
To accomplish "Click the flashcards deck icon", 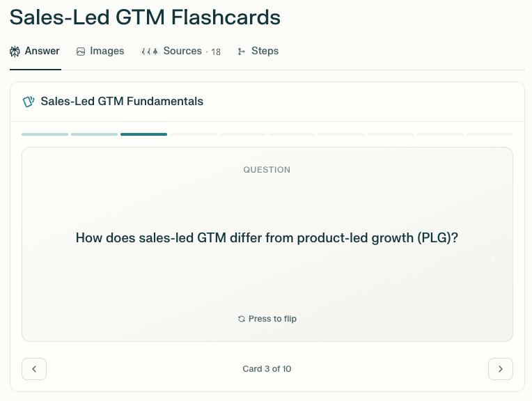I will [x=29, y=102].
